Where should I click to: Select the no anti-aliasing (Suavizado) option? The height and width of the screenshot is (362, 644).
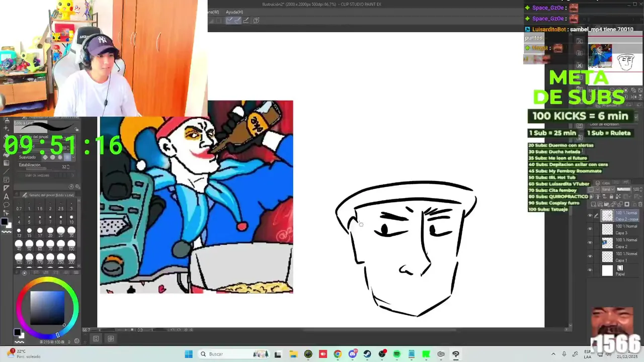45,157
